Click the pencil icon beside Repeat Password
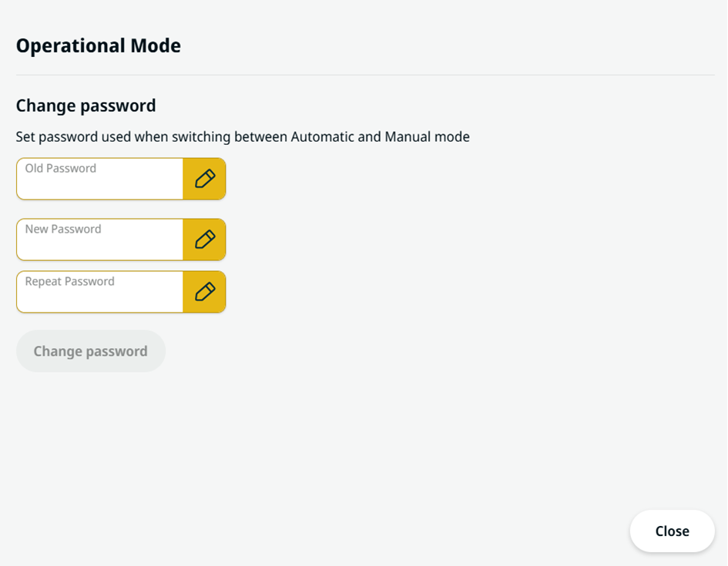 [x=205, y=292]
